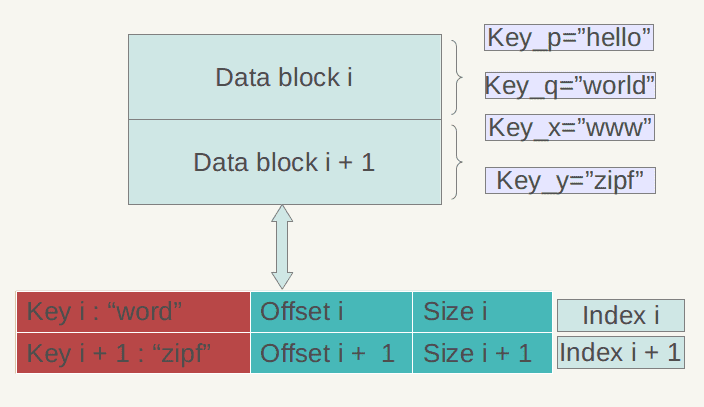
Task: Click the red Key i + 1 : "zipf" cell
Action: click(x=133, y=353)
